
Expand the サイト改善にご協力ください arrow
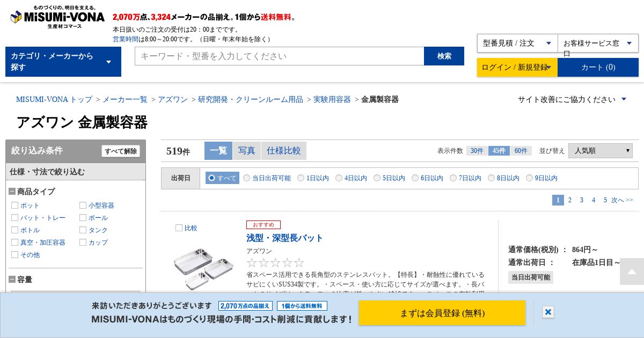pos(624,99)
